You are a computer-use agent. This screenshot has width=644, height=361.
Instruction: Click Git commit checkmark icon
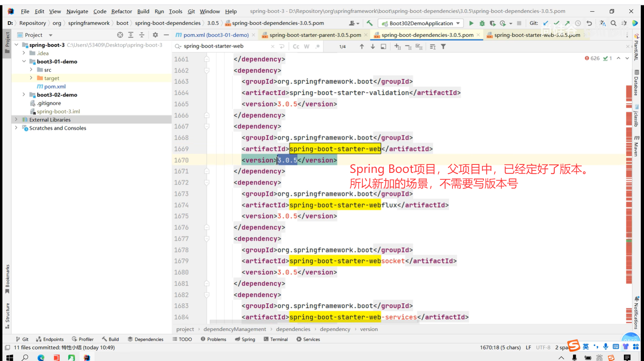[557, 23]
